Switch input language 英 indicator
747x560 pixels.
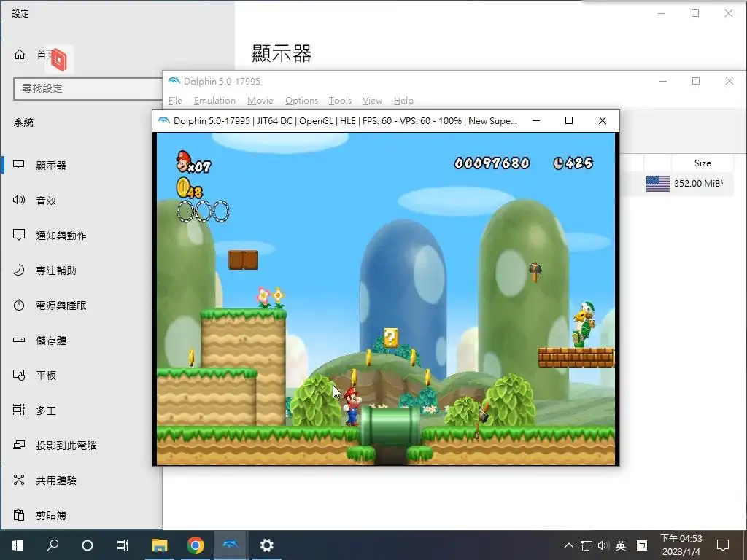point(621,545)
